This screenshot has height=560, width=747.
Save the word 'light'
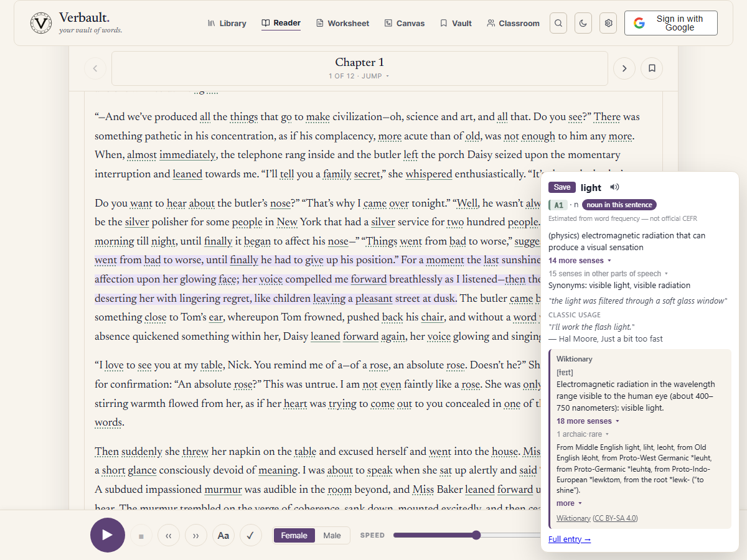(x=562, y=187)
